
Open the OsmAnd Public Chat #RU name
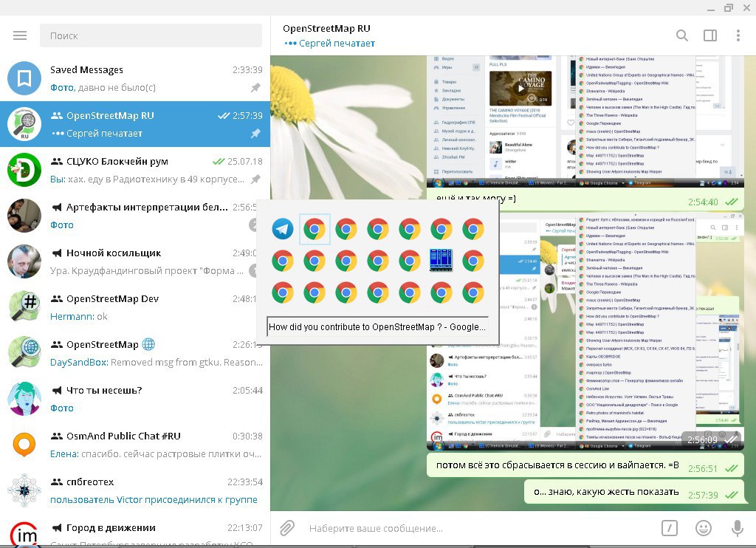coord(123,436)
